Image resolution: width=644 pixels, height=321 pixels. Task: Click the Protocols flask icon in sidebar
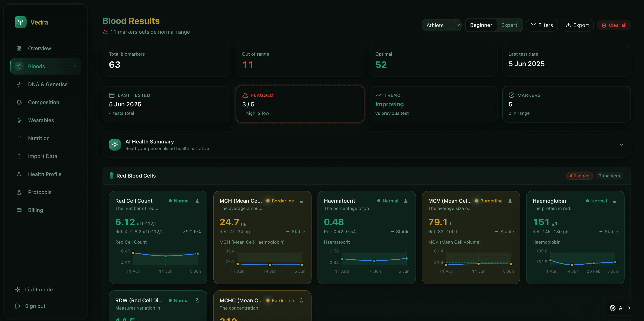pos(19,192)
